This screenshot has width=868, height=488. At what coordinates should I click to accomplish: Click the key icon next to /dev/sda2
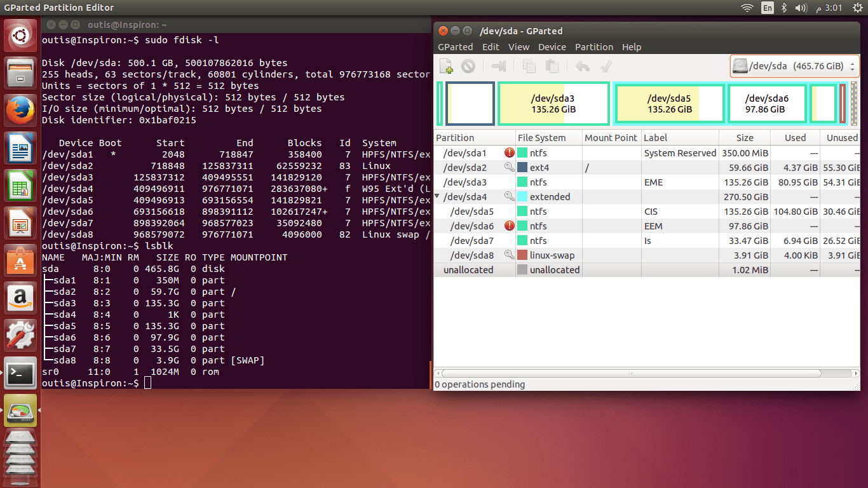coord(508,167)
